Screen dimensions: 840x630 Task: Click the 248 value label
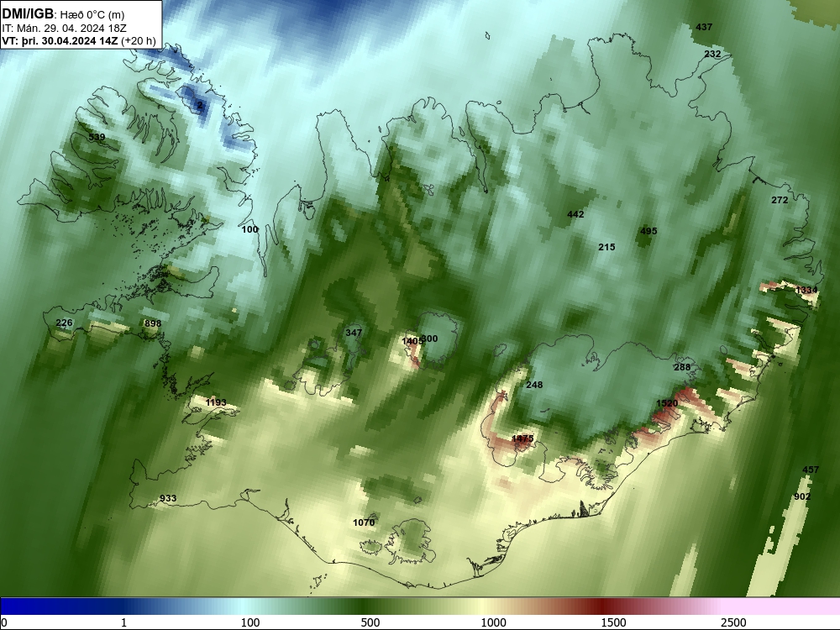coord(534,385)
